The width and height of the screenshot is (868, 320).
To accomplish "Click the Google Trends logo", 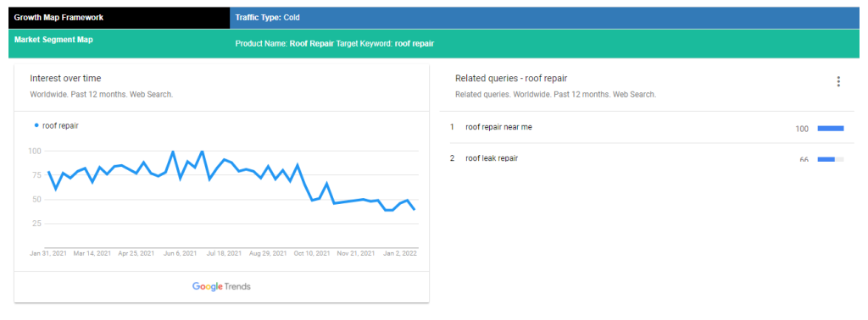I will [x=221, y=286].
